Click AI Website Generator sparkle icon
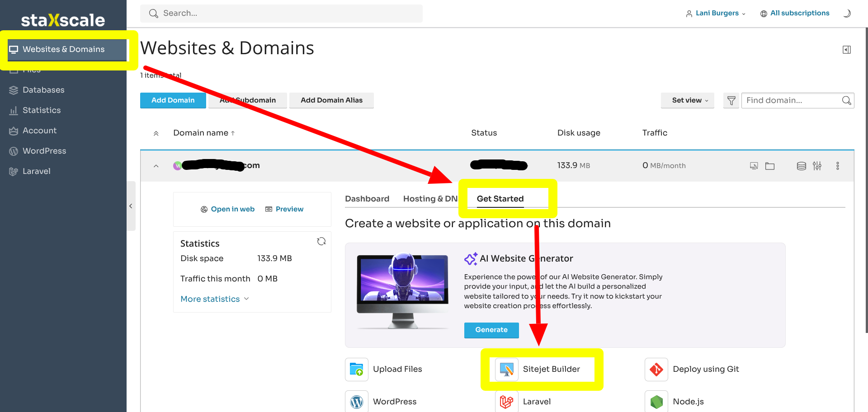868x412 pixels. click(x=471, y=258)
